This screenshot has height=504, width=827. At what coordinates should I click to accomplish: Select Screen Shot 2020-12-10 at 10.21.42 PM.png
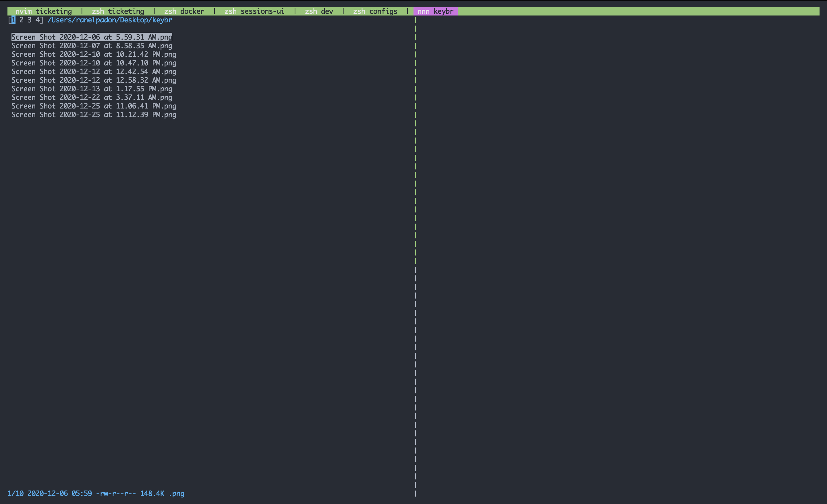coord(94,54)
